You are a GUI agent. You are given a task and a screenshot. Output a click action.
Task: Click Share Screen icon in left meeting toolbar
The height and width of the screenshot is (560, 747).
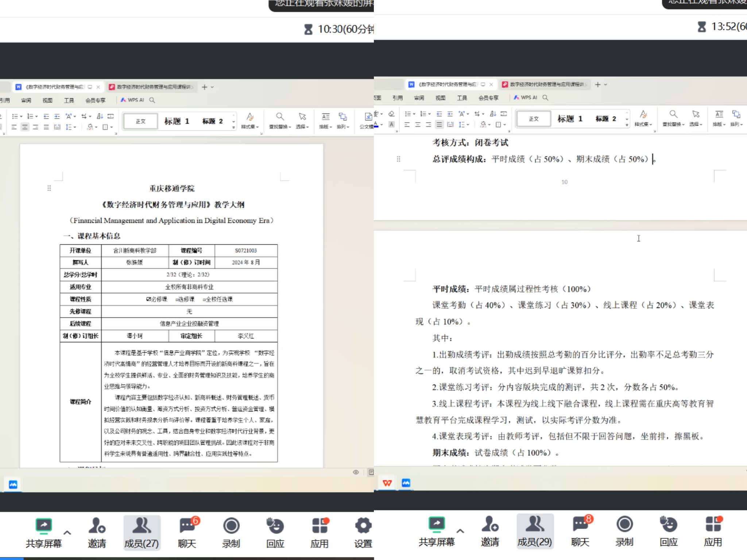44,526
